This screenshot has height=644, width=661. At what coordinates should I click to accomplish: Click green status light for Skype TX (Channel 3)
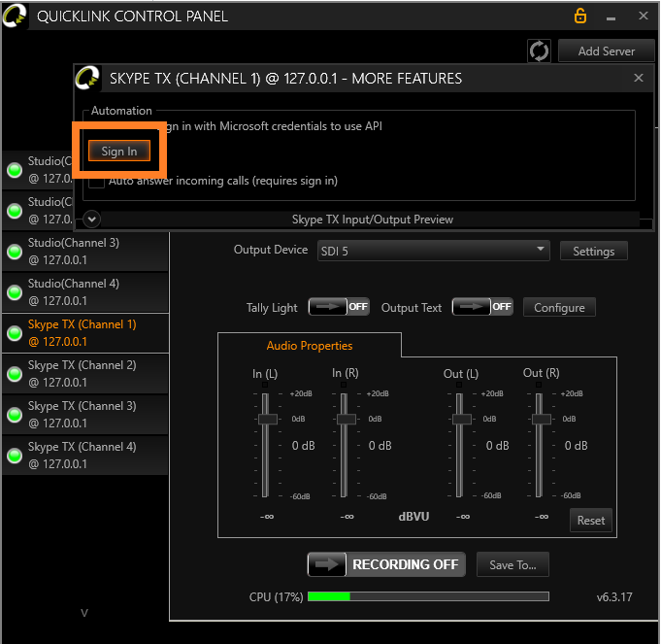coord(15,415)
